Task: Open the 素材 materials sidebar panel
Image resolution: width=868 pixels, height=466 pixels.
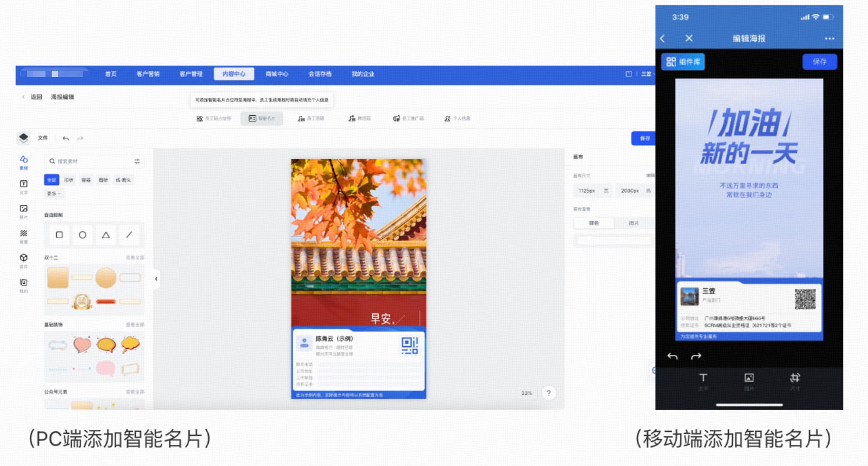Action: click(24, 162)
